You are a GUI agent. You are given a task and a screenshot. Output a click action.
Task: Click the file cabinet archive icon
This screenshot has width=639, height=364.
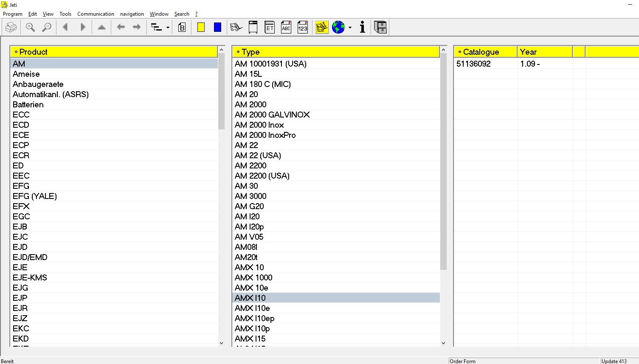click(x=380, y=28)
